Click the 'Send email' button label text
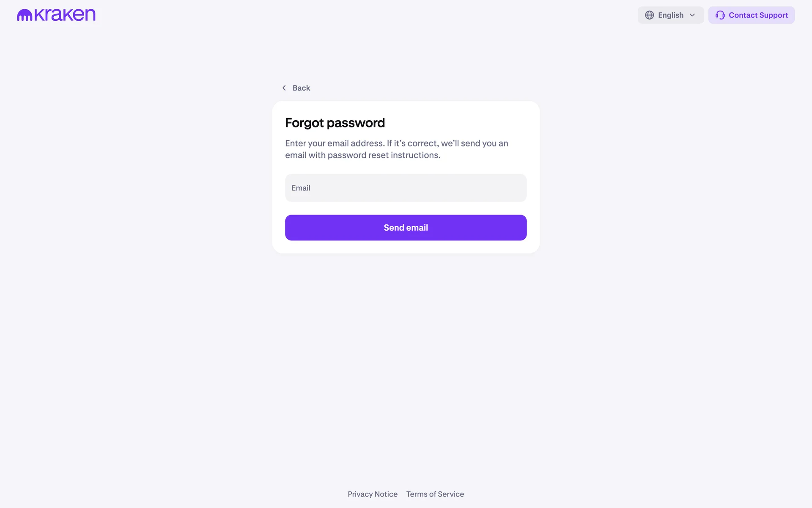Screen dimensions: 812x508 [406, 228]
